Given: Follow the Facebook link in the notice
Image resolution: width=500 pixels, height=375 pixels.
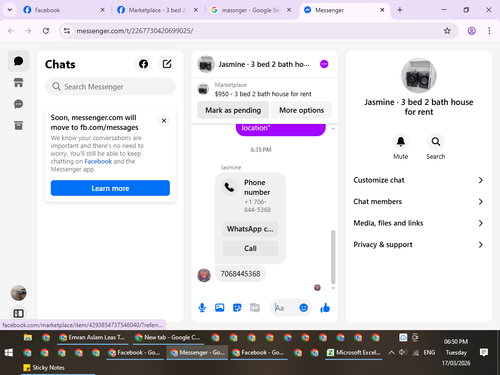Looking at the screenshot, I should [98, 161].
